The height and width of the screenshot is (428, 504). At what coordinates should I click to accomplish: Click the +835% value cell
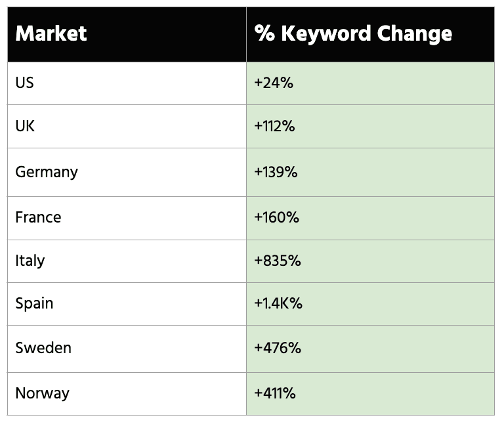[370, 261]
